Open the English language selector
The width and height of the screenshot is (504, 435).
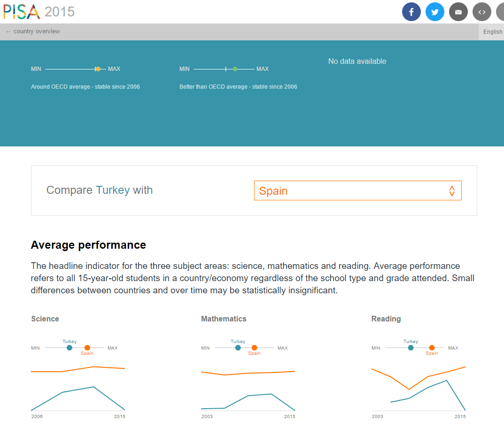(x=492, y=32)
